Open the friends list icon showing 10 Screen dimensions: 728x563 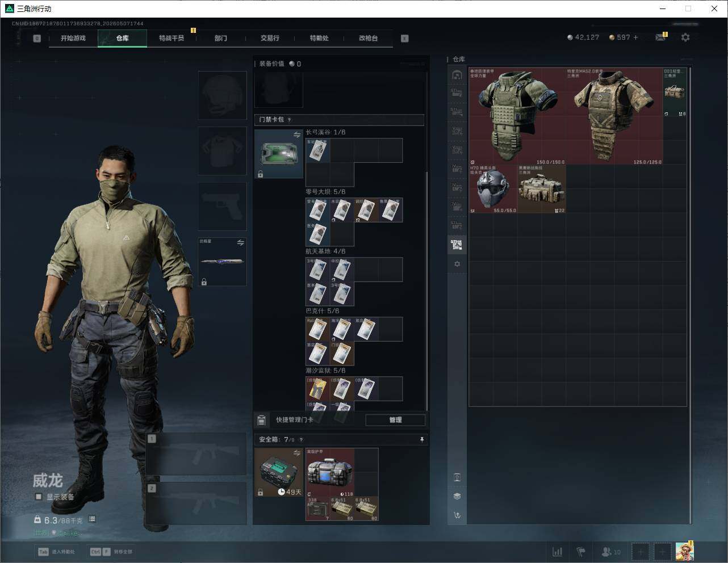pyautogui.click(x=611, y=552)
